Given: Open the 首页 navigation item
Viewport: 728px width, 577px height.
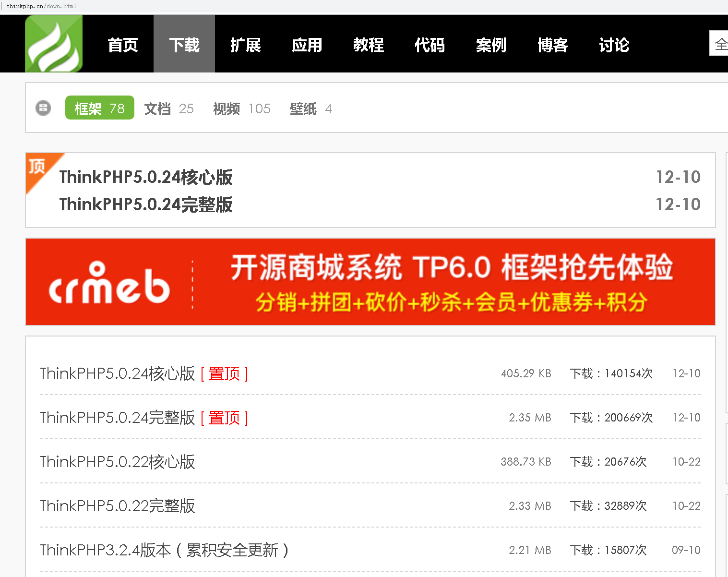Looking at the screenshot, I should pos(123,45).
